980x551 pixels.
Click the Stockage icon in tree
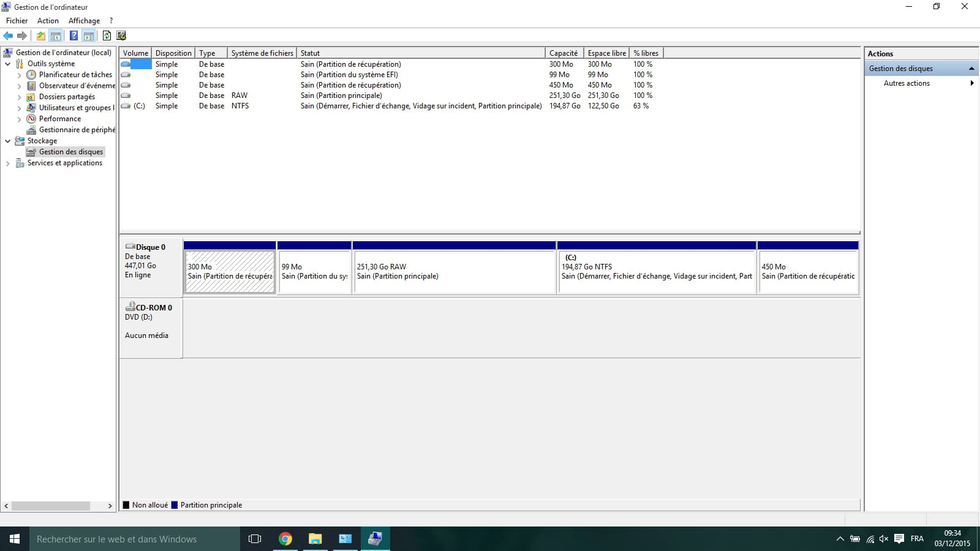(20, 141)
